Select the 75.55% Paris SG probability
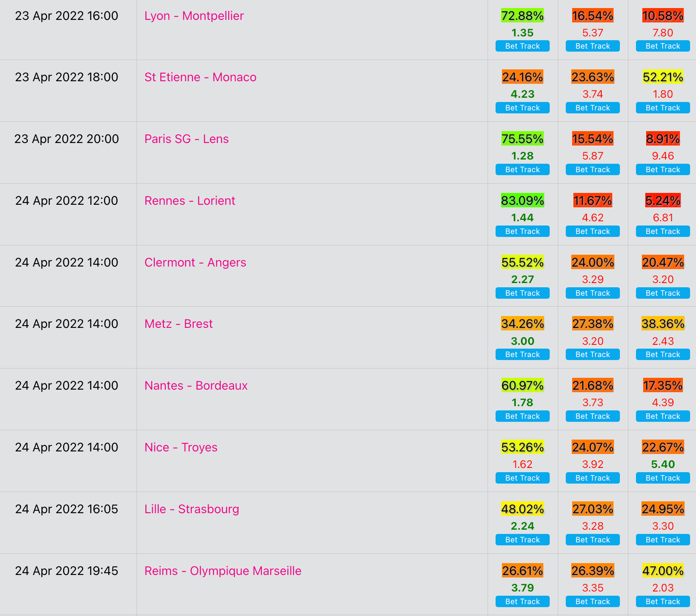 coord(523,139)
